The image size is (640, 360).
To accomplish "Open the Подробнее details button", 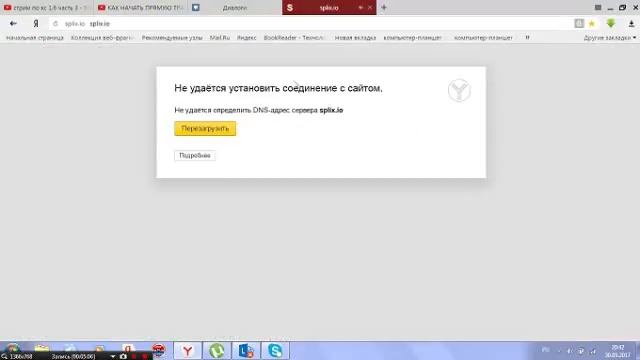I will point(195,156).
